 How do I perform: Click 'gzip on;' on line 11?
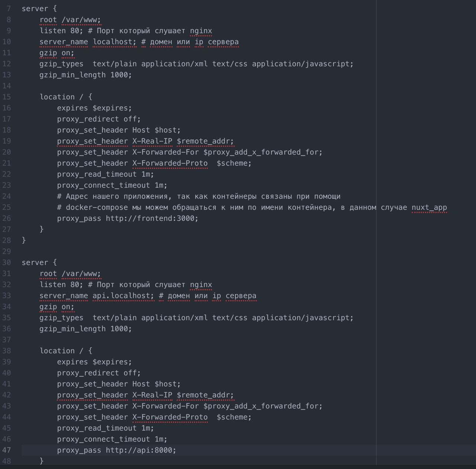coord(57,53)
